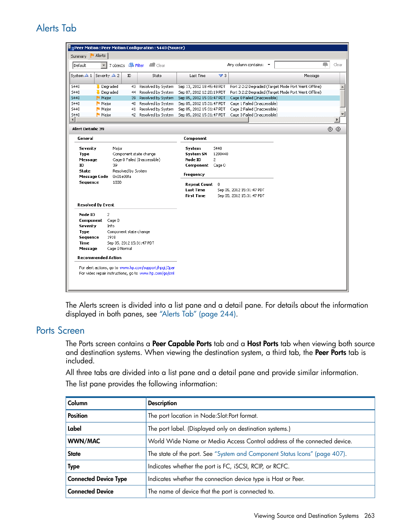Follow the "Alerts Tab" (page 244) link

tap(198, 314)
